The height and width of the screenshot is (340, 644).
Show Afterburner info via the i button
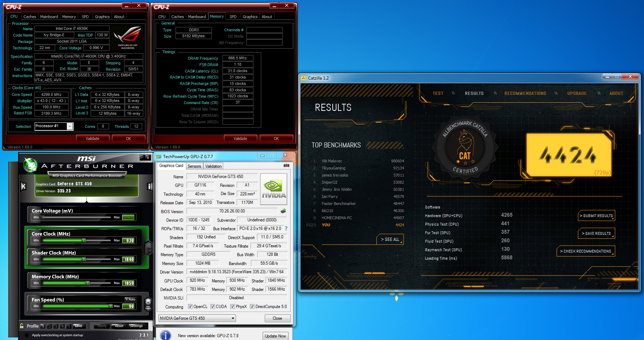point(150,186)
